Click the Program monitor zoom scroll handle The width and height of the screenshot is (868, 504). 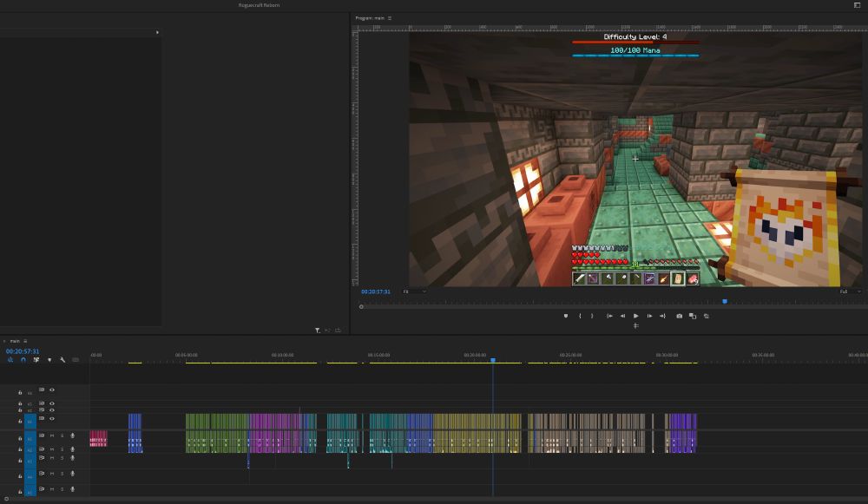[361, 307]
